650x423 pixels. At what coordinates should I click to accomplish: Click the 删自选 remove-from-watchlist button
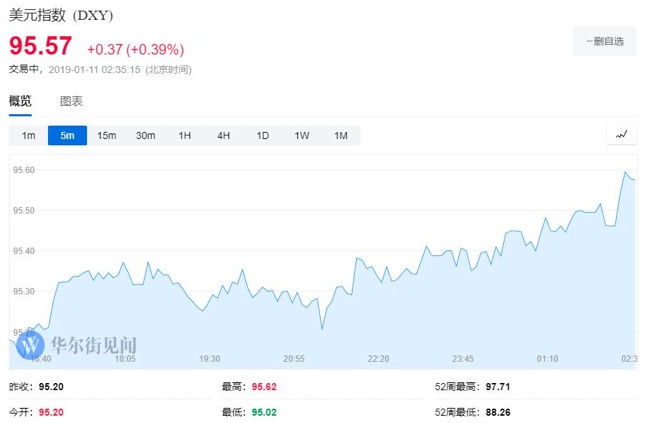pos(604,41)
